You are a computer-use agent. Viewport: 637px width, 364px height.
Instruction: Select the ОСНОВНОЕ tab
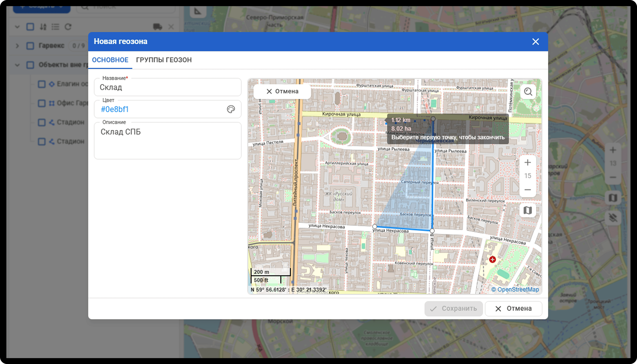[110, 60]
